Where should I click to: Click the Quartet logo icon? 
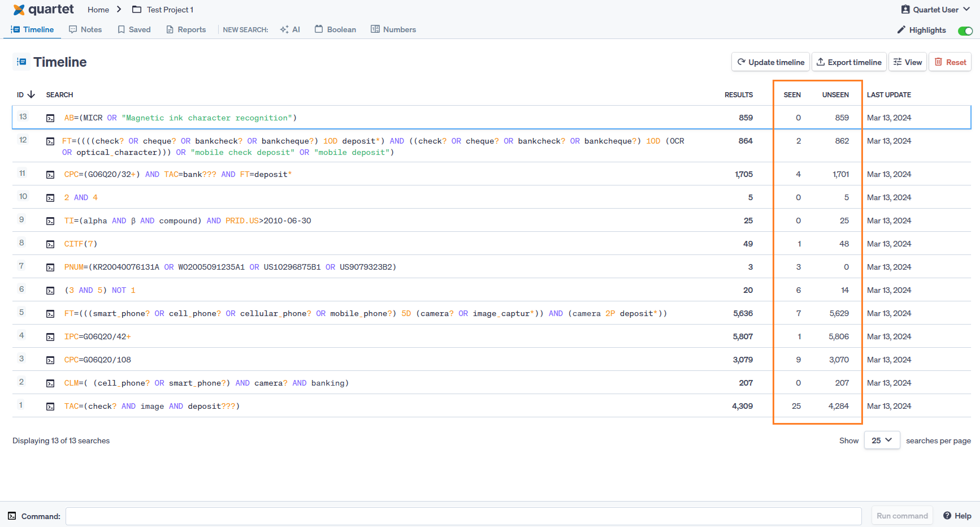point(19,10)
